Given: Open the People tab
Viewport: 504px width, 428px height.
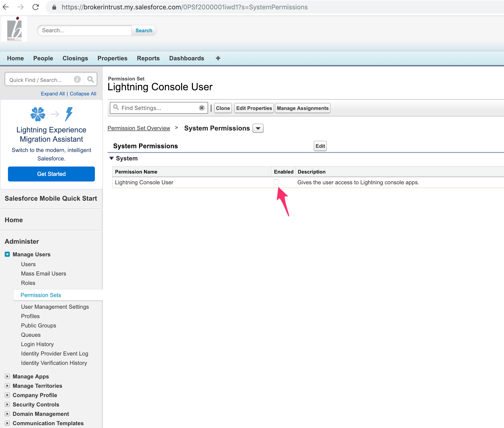Looking at the screenshot, I should [43, 58].
